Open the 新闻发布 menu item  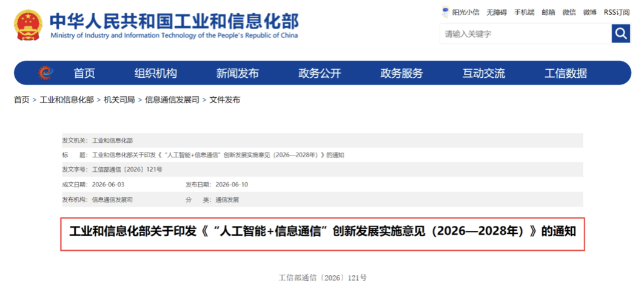(237, 73)
